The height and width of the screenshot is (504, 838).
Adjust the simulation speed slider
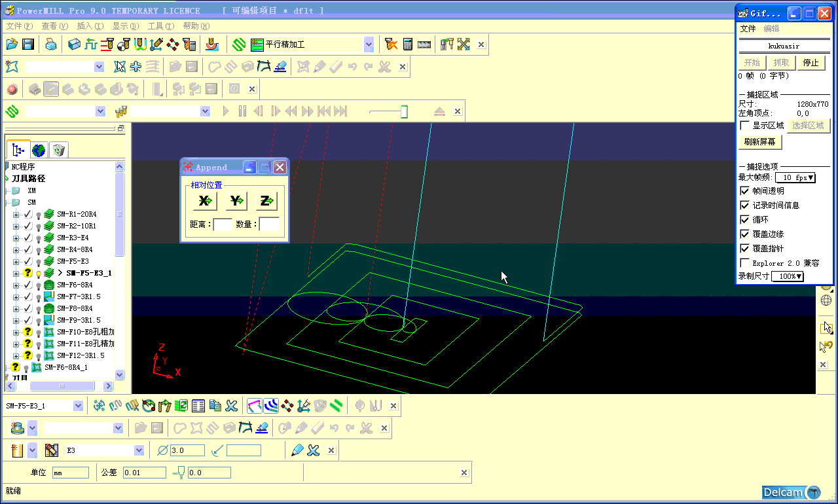(x=404, y=112)
